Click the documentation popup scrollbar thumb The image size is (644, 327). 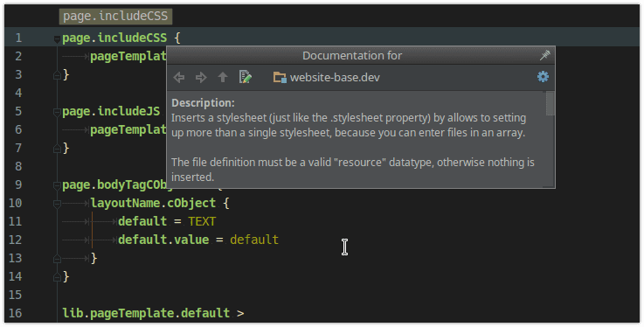550,103
